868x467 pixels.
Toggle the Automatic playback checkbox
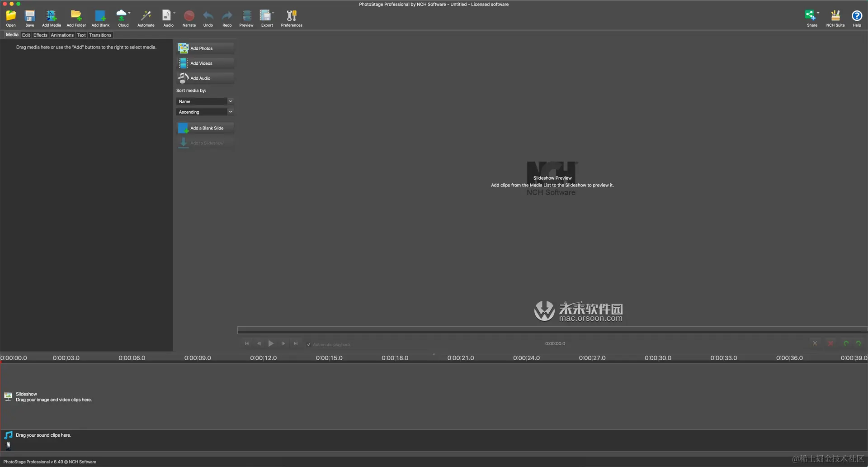click(x=309, y=344)
